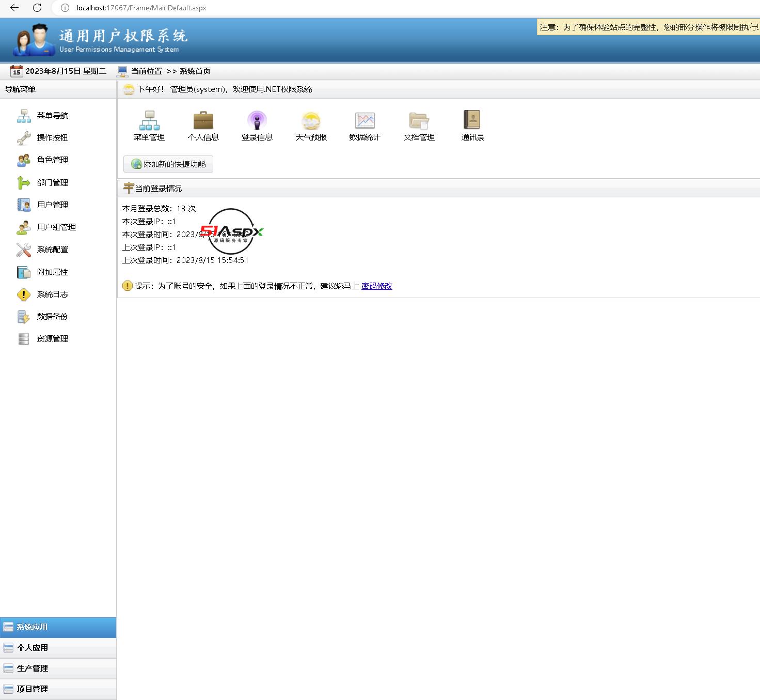The image size is (760, 700).
Task: Click the 当前位置 breadcrumb label
Action: click(147, 71)
